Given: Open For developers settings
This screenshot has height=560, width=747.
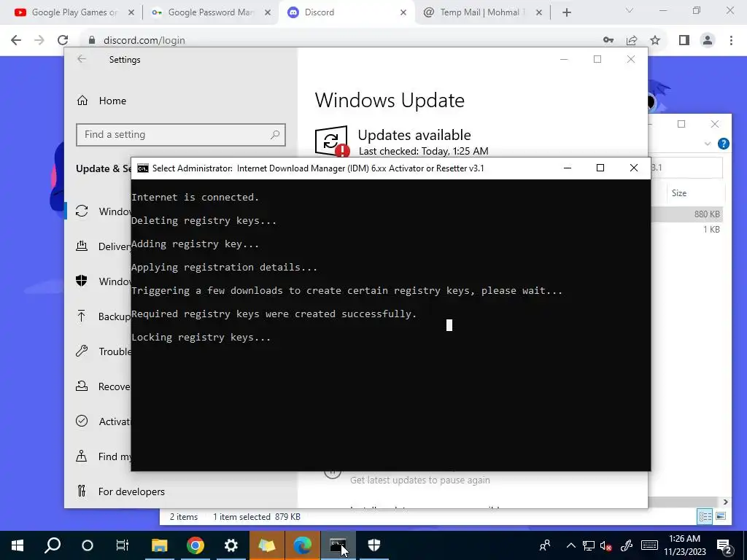Looking at the screenshot, I should tap(120, 491).
